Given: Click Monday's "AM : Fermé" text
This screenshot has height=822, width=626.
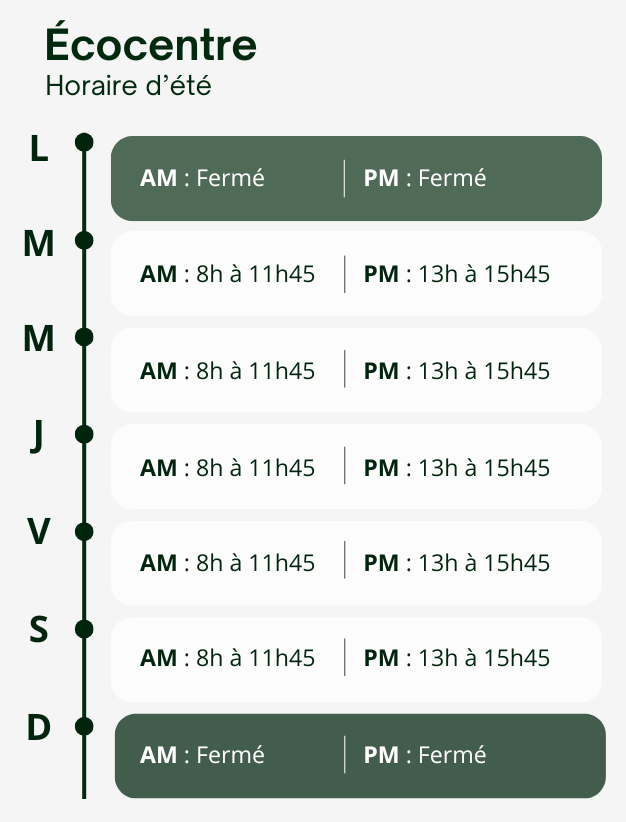Looking at the screenshot, I should (x=202, y=178).
